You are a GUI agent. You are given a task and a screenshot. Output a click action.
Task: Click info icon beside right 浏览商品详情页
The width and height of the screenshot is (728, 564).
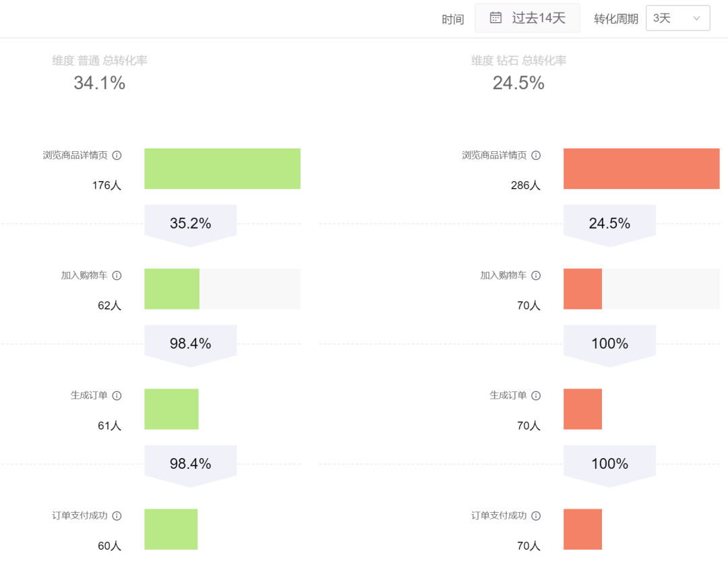(536, 155)
